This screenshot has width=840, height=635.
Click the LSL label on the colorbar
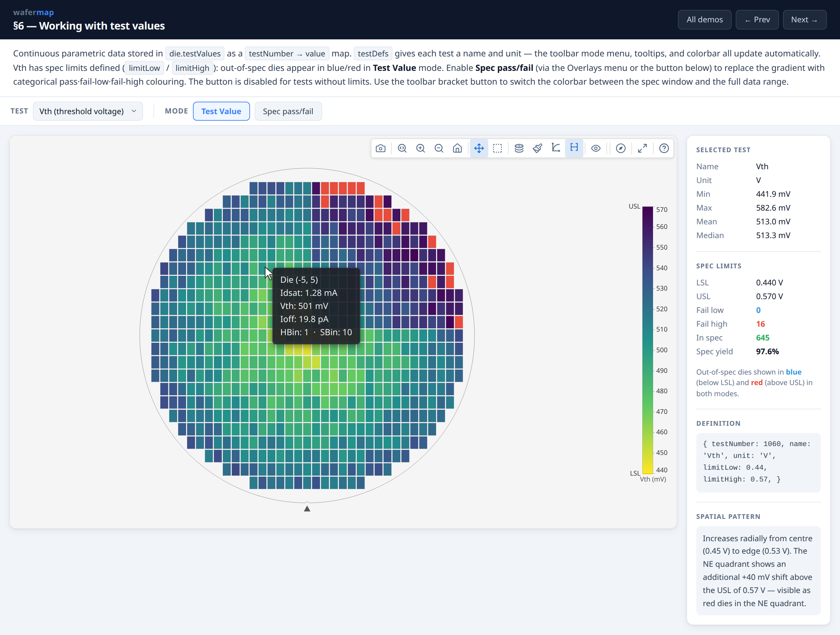(x=635, y=473)
